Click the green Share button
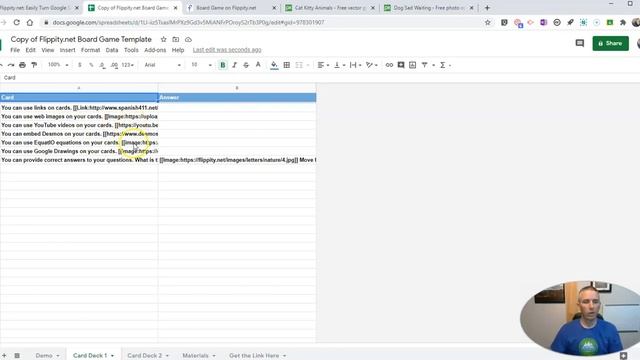 click(x=611, y=43)
